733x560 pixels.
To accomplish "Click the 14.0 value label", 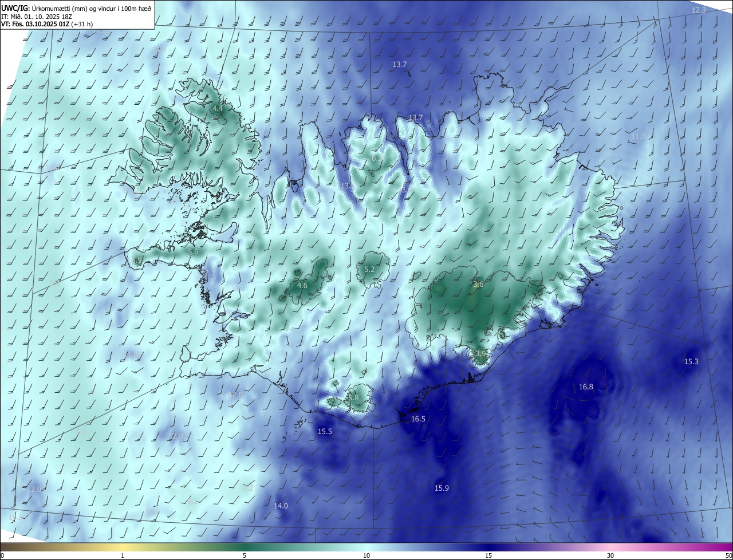I will [281, 506].
